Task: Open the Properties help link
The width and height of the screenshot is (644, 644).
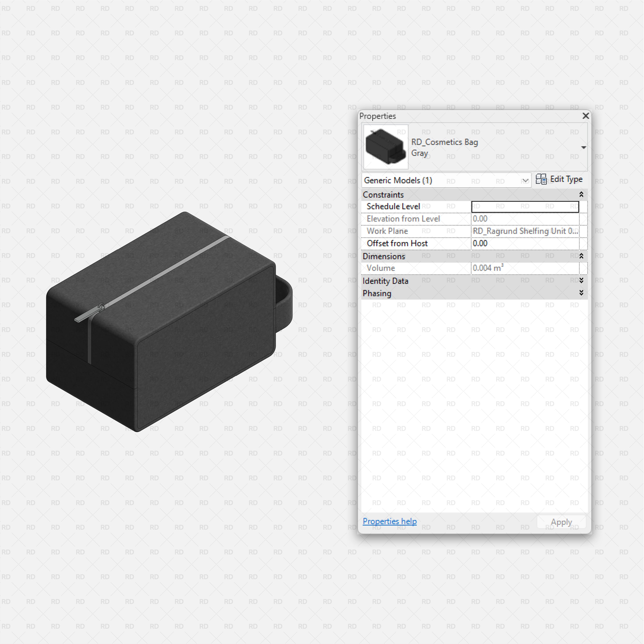Action: click(389, 521)
